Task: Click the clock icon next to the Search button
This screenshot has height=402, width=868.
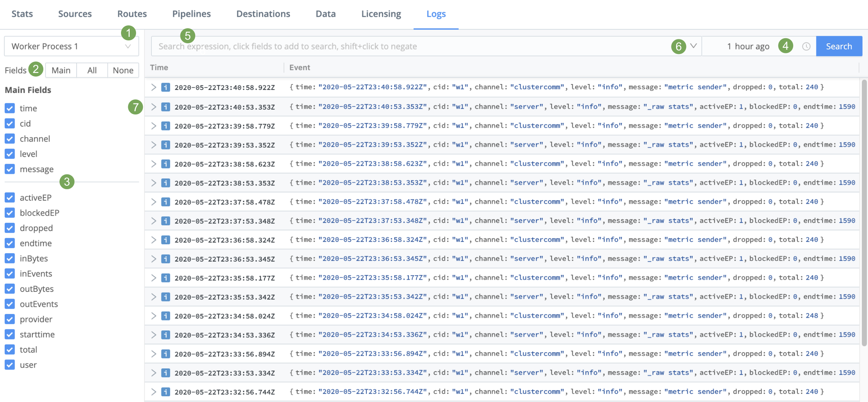Action: point(806,46)
